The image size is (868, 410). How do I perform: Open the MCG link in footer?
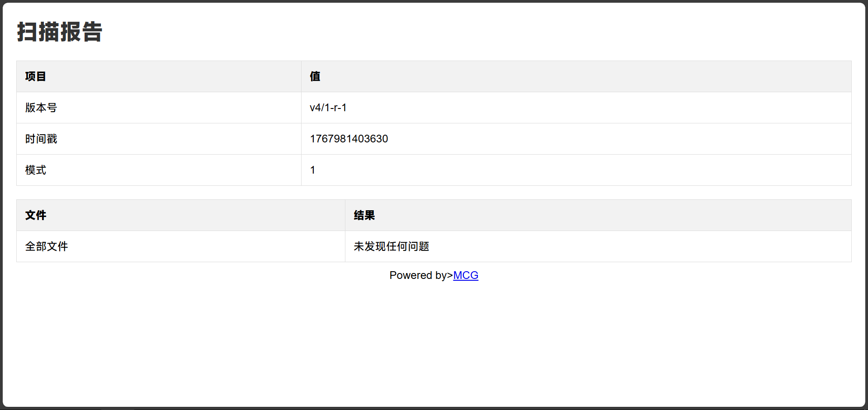(x=465, y=275)
